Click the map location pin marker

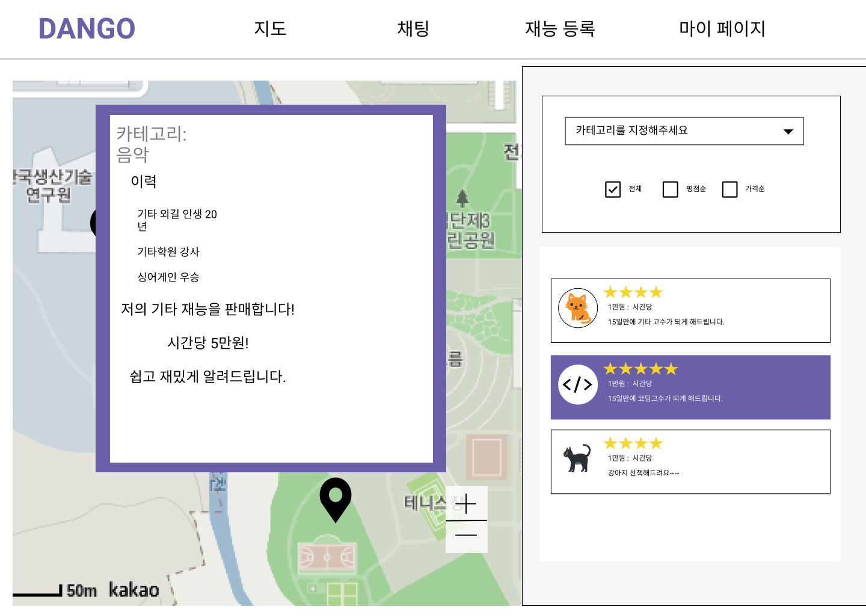[x=336, y=504]
